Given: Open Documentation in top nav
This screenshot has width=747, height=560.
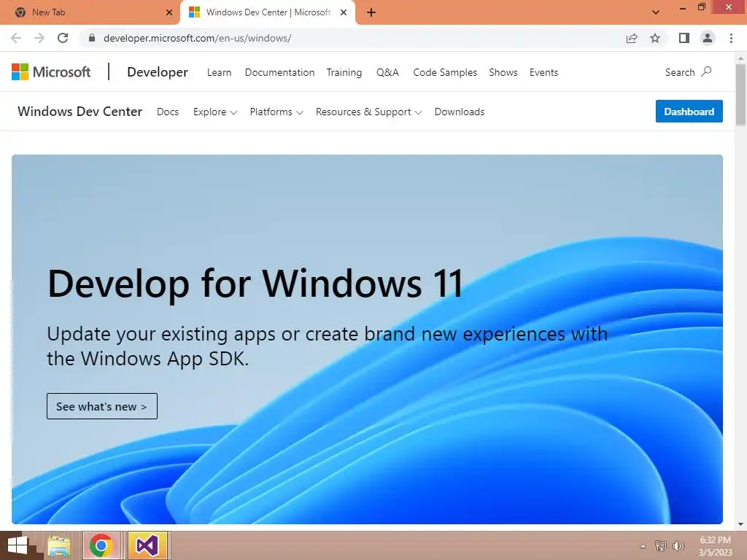Looking at the screenshot, I should [x=279, y=72].
